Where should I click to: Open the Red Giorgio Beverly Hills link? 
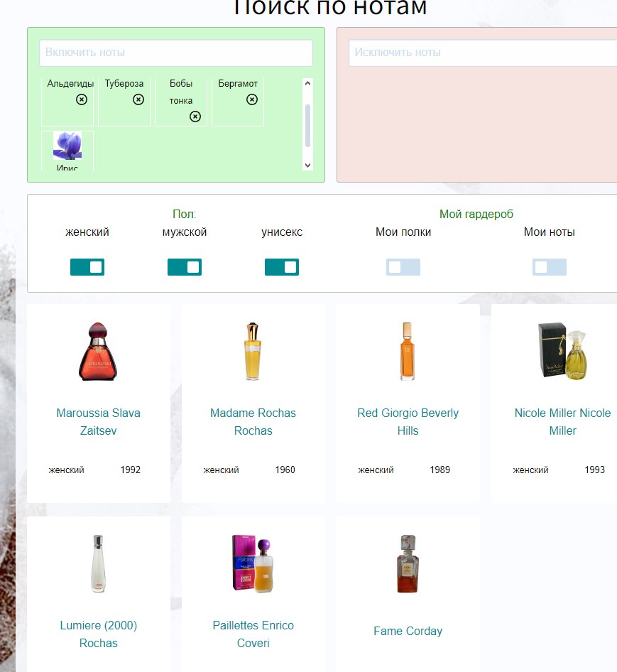pyautogui.click(x=408, y=422)
